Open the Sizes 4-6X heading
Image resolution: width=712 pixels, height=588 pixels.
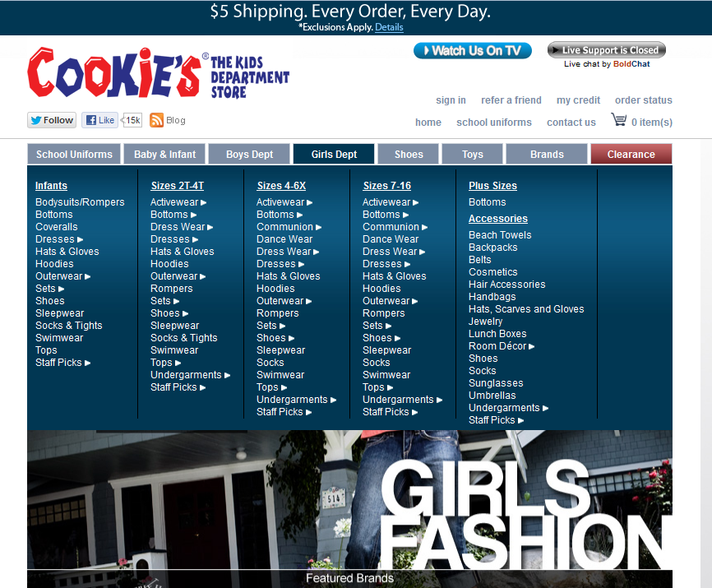281,186
